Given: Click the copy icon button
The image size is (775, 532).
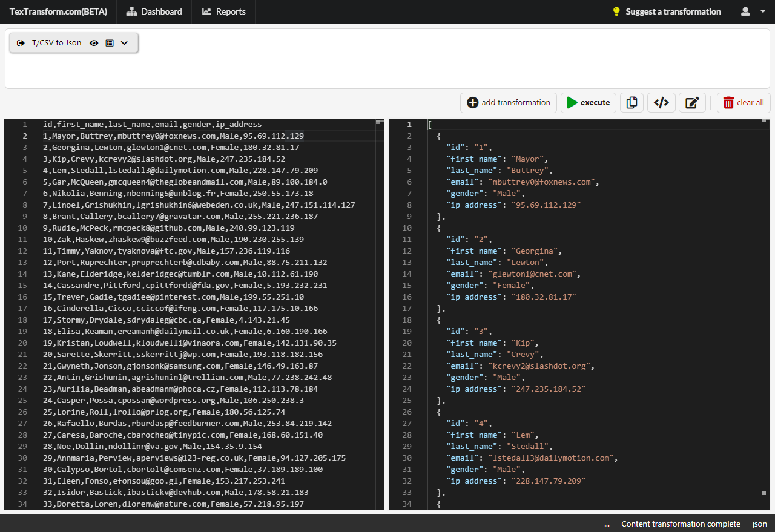Looking at the screenshot, I should tap(632, 103).
